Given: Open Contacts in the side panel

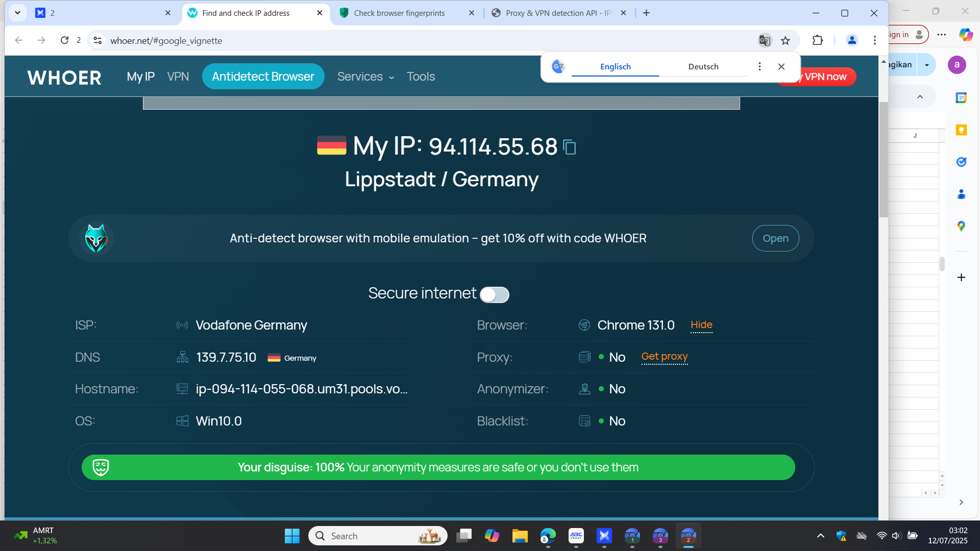Looking at the screenshot, I should click(961, 194).
